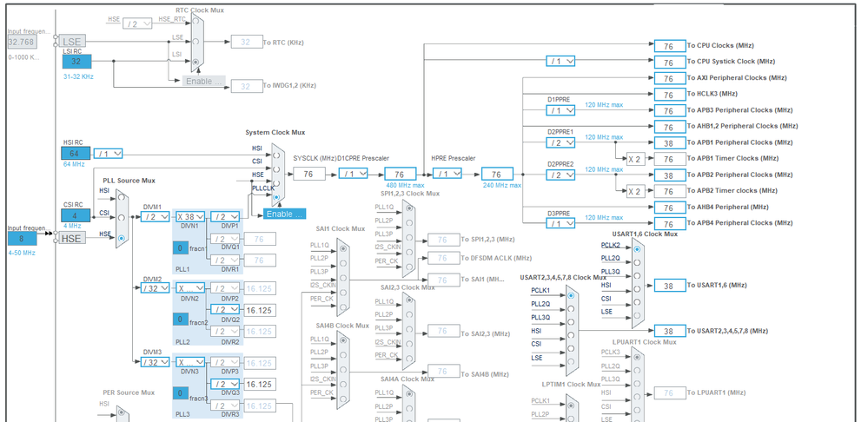Expand the DIVP1 divider dropdown
The image size is (868, 422).
pos(226,216)
